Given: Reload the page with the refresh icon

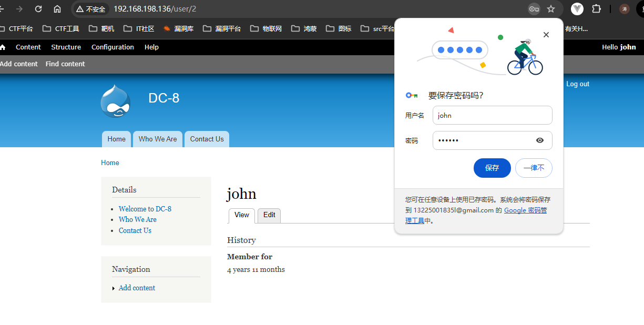Looking at the screenshot, I should 38,9.
